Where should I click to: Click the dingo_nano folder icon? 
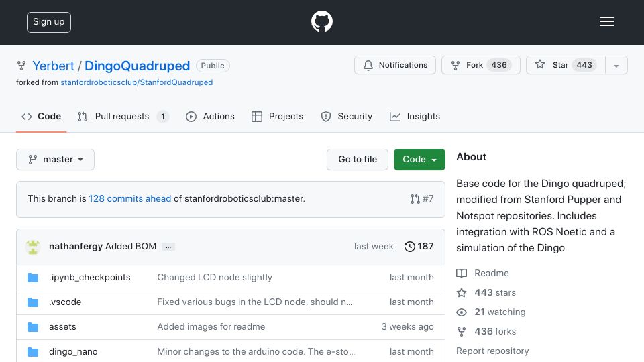pos(33,352)
